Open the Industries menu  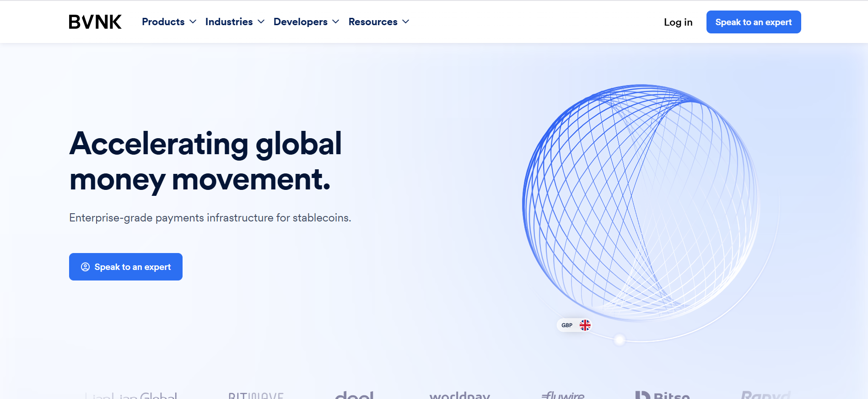click(x=235, y=22)
